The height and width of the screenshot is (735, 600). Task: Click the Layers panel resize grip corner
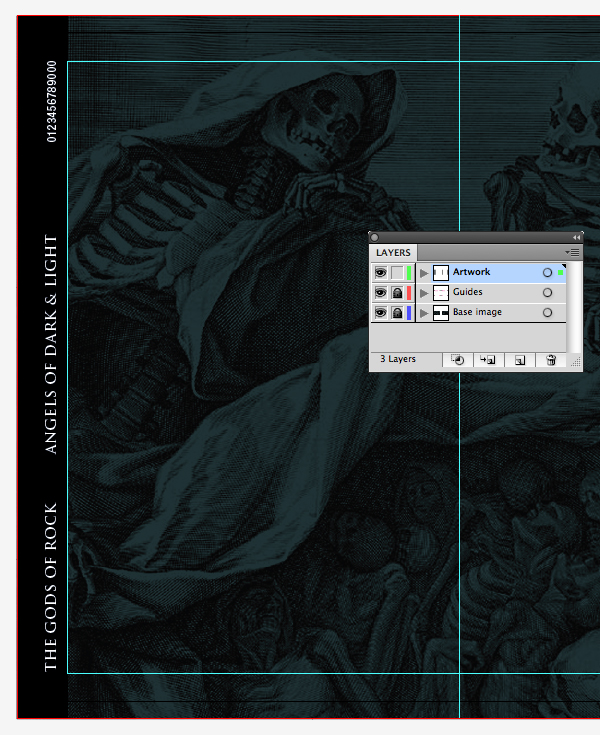tap(576, 361)
